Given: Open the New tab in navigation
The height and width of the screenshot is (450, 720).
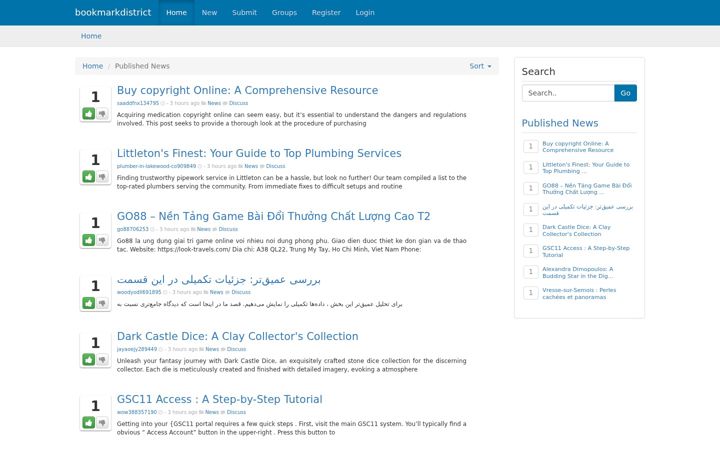Looking at the screenshot, I should click(209, 12).
